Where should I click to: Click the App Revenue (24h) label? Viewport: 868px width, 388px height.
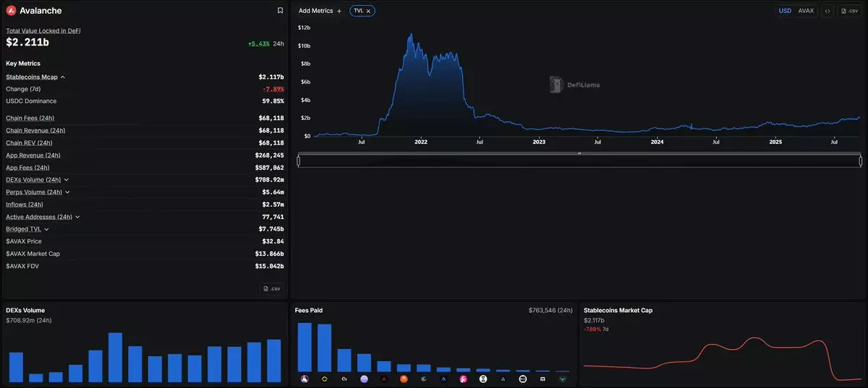pos(33,155)
